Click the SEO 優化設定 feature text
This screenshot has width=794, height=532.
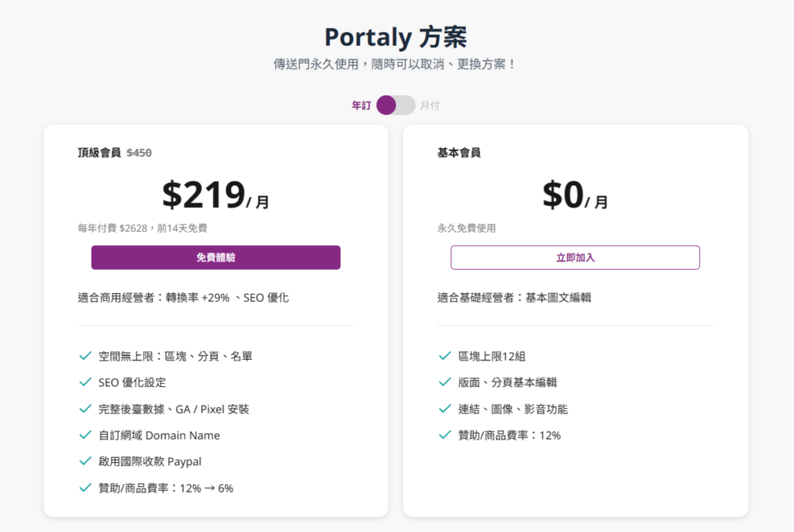point(132,382)
